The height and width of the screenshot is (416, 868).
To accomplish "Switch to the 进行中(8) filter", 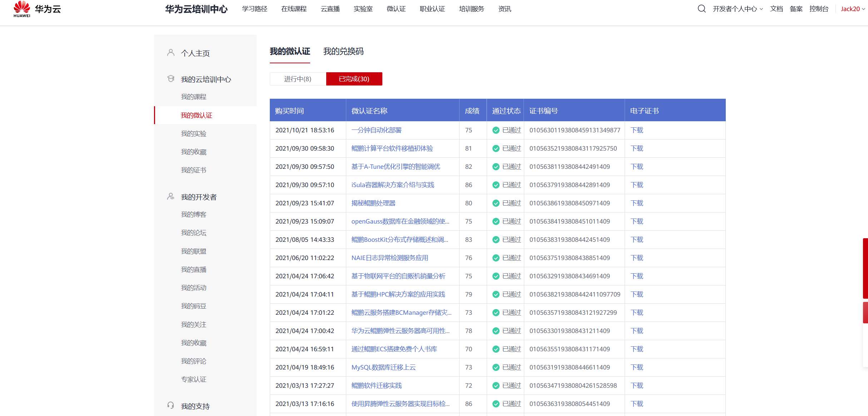I will point(298,79).
